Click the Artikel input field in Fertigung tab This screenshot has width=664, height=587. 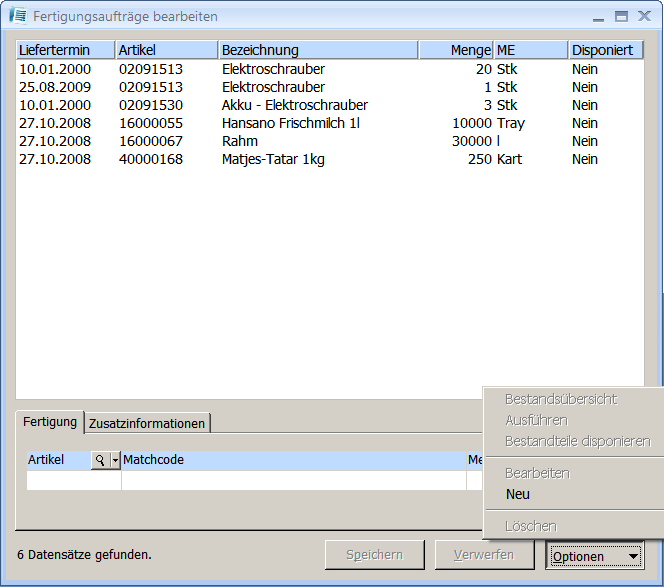pos(73,480)
